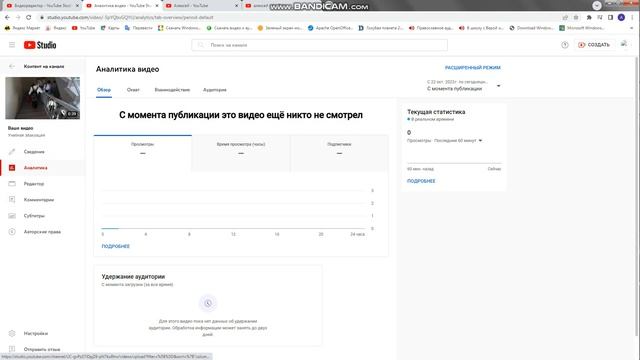This screenshot has width=640, height=360.
Task: Reload the page with browser refresh icon
Action: [x=29, y=17]
